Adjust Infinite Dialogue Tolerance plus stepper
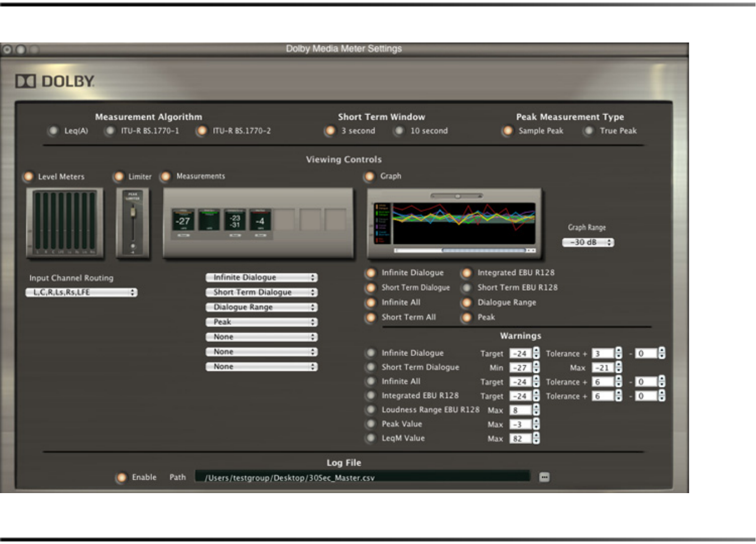The width and height of the screenshot is (756, 544). pos(618,353)
